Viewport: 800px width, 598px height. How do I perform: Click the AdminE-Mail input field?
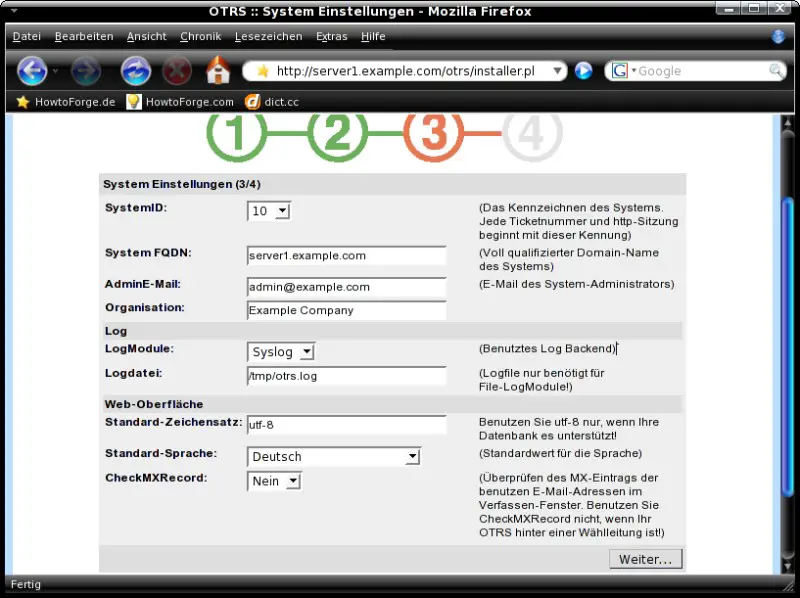pos(346,287)
